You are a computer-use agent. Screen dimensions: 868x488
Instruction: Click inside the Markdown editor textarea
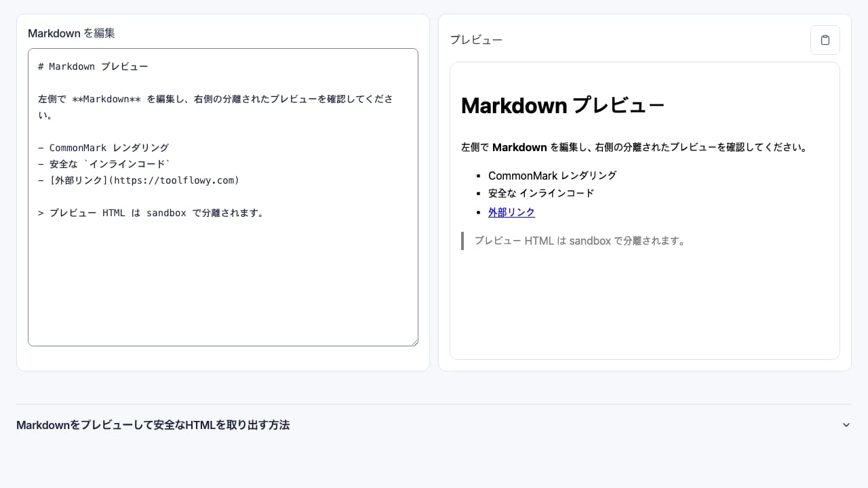(x=223, y=197)
